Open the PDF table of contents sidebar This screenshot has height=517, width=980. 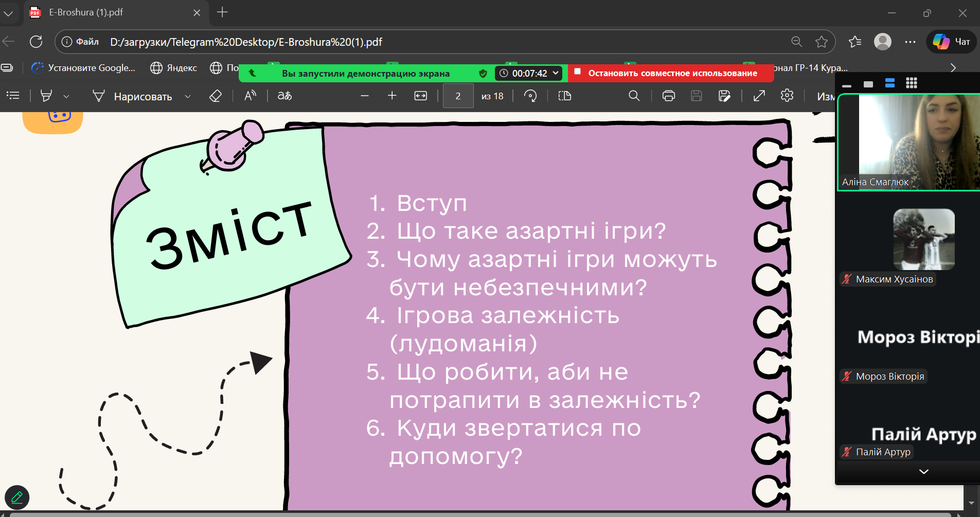tap(13, 96)
